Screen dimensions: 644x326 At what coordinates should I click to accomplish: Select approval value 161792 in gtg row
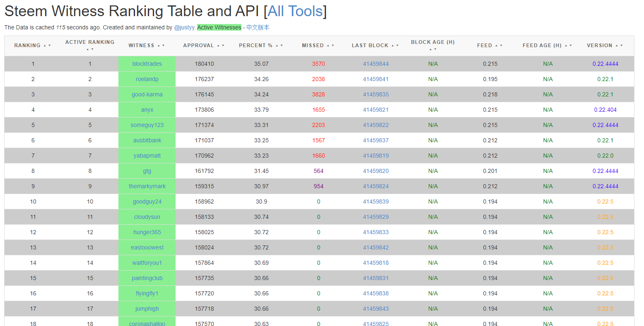click(204, 171)
